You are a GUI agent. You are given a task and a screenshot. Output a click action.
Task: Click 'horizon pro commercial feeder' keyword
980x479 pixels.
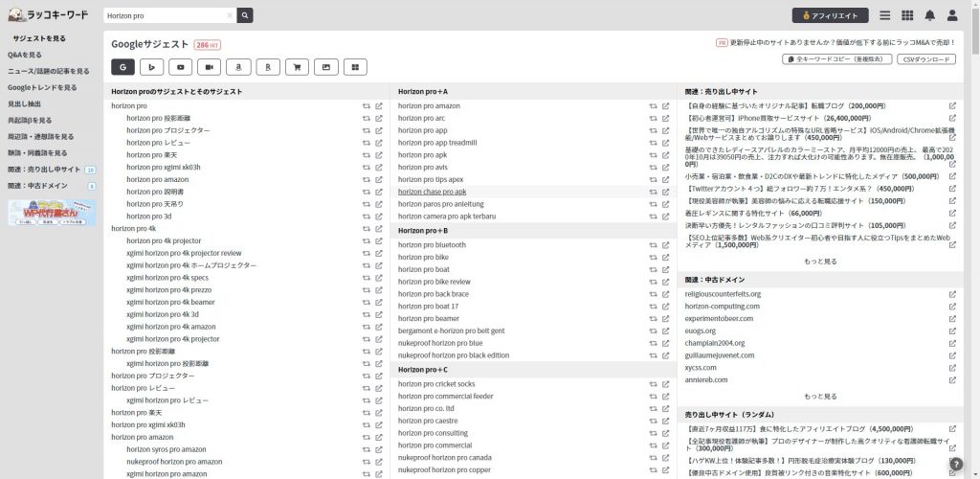click(446, 397)
